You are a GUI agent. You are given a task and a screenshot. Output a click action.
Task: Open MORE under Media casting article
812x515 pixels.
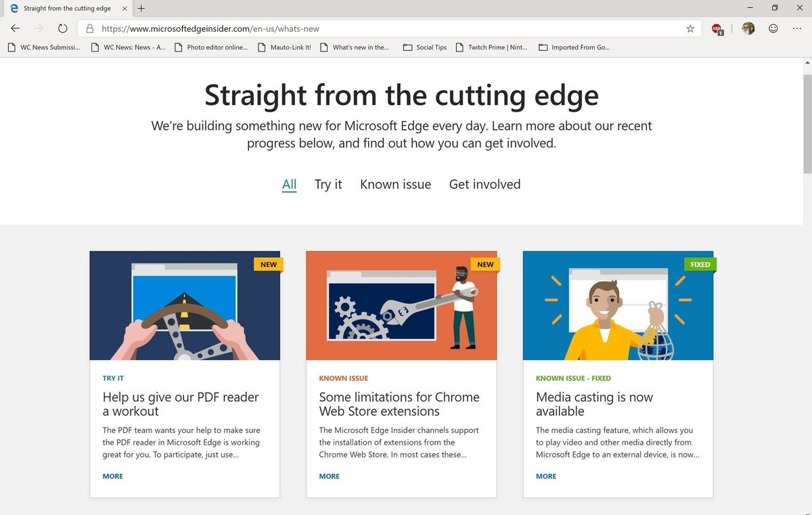click(x=545, y=476)
